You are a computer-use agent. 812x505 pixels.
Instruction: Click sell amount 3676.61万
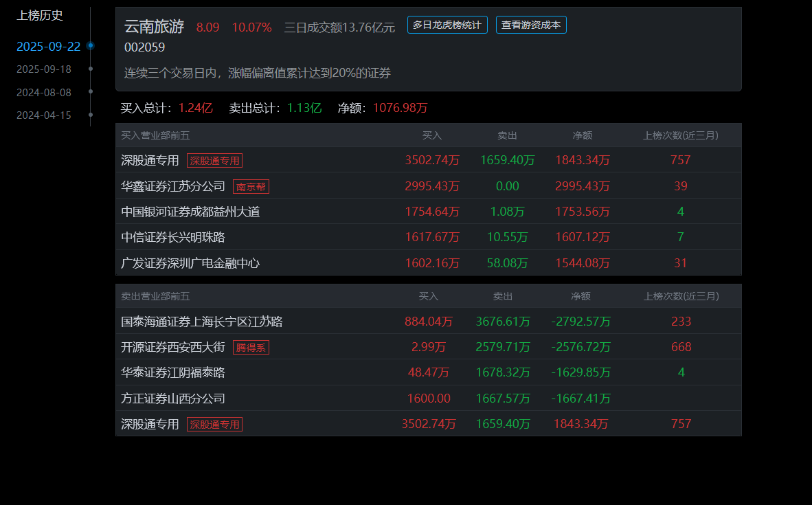click(x=503, y=322)
